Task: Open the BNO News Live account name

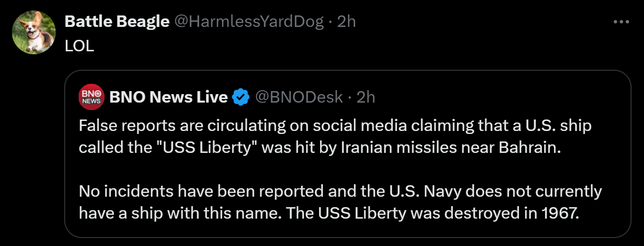Action: pyautogui.click(x=168, y=97)
